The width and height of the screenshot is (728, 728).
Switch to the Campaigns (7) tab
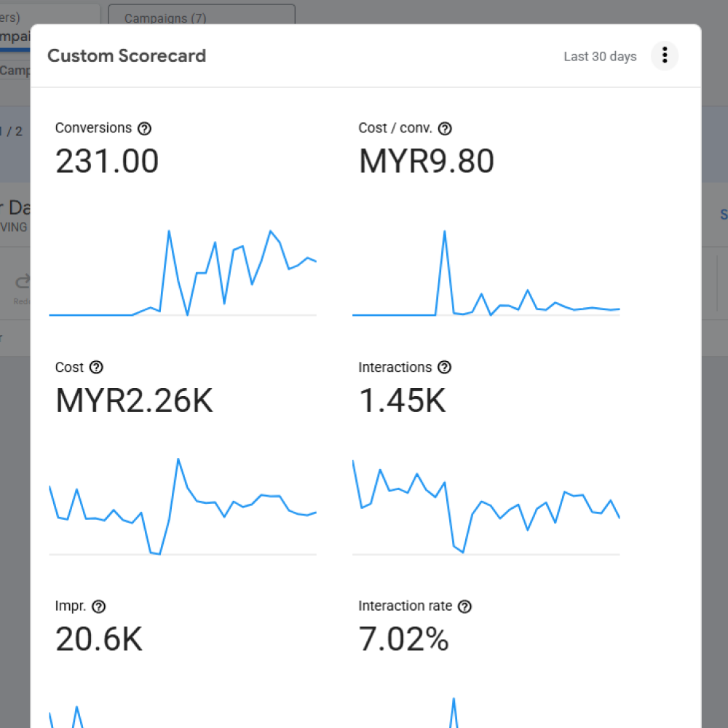165,19
